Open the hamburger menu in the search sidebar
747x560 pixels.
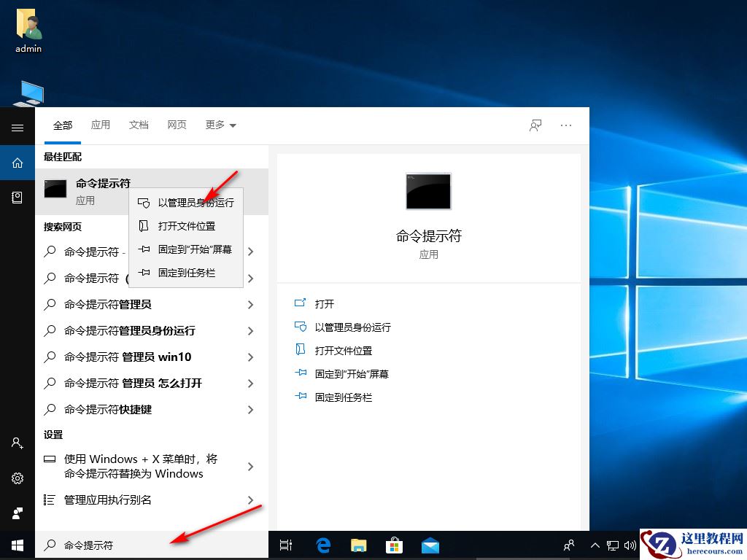[x=17, y=125]
